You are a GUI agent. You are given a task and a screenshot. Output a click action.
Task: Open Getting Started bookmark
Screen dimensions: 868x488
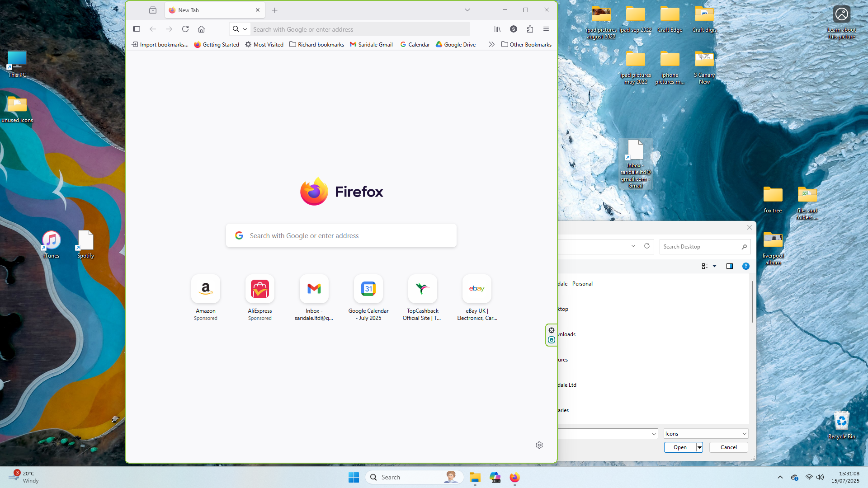coord(217,44)
